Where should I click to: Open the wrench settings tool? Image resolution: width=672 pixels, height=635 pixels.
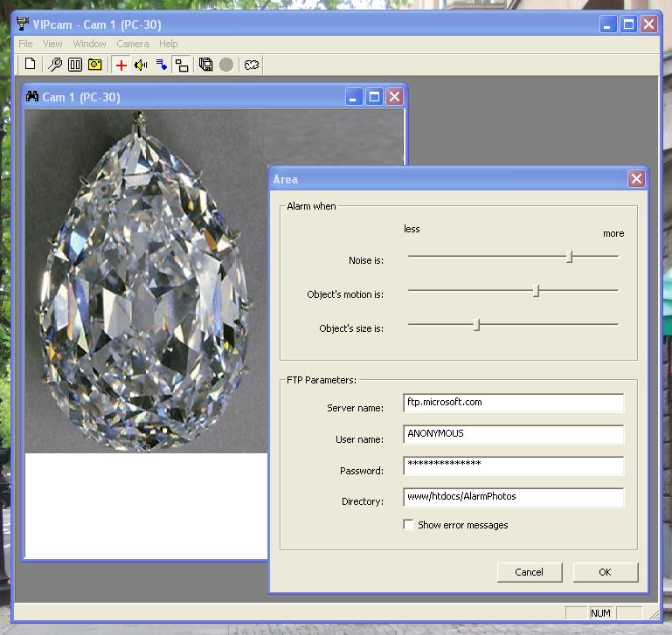[54, 65]
